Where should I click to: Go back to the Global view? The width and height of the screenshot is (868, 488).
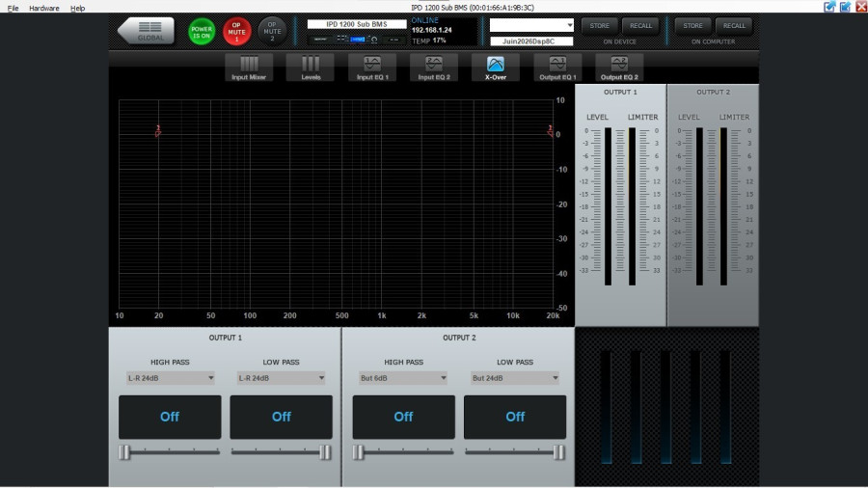point(147,31)
